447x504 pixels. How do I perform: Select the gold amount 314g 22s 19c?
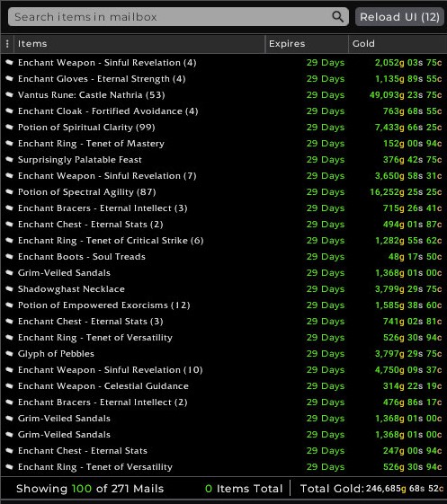coord(413,385)
